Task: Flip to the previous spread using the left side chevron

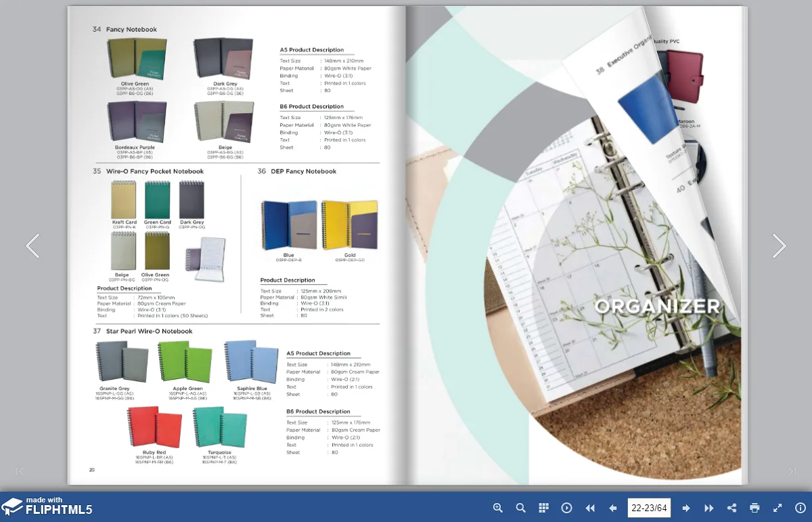Action: pyautogui.click(x=32, y=246)
